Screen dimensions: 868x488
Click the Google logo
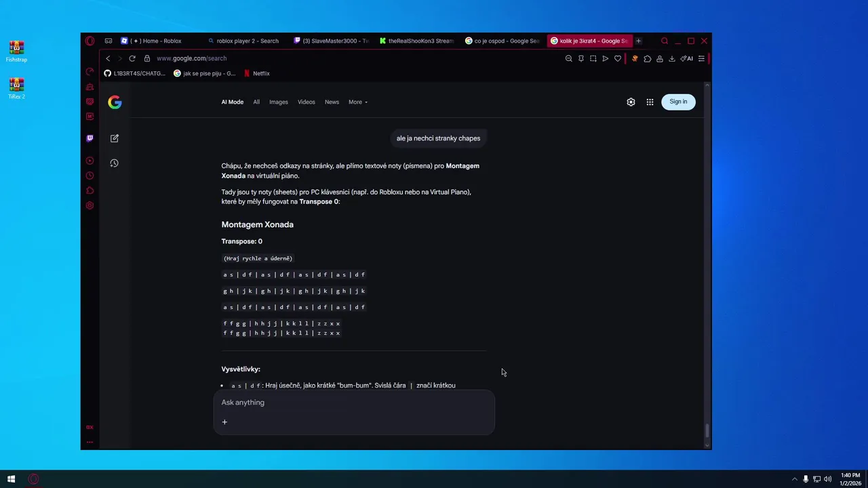(115, 102)
